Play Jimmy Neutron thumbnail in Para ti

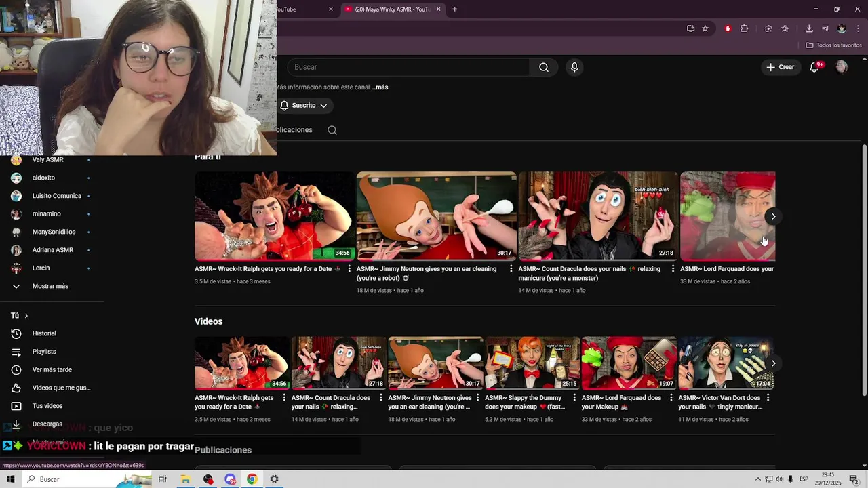[437, 216]
